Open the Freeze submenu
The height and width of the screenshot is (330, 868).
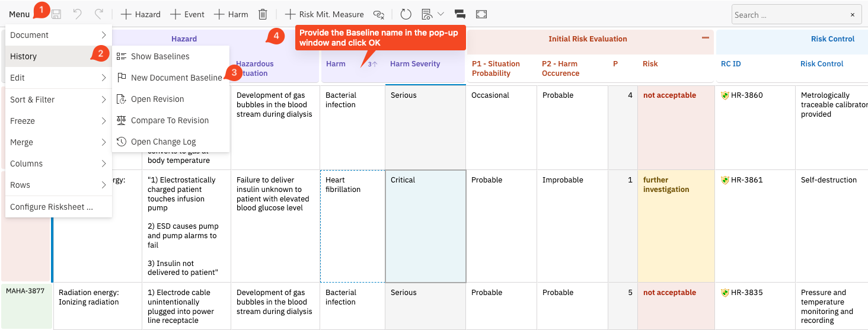pyautogui.click(x=58, y=121)
